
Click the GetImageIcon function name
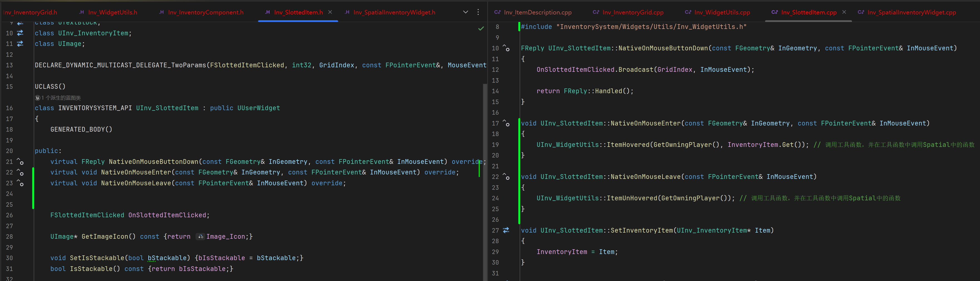pos(105,236)
